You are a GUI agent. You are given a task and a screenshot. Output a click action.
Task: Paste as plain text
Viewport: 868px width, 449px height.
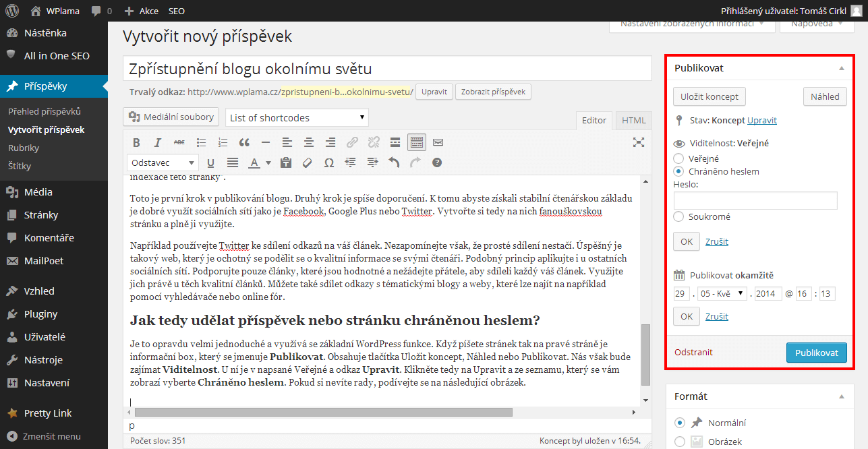[x=285, y=162]
